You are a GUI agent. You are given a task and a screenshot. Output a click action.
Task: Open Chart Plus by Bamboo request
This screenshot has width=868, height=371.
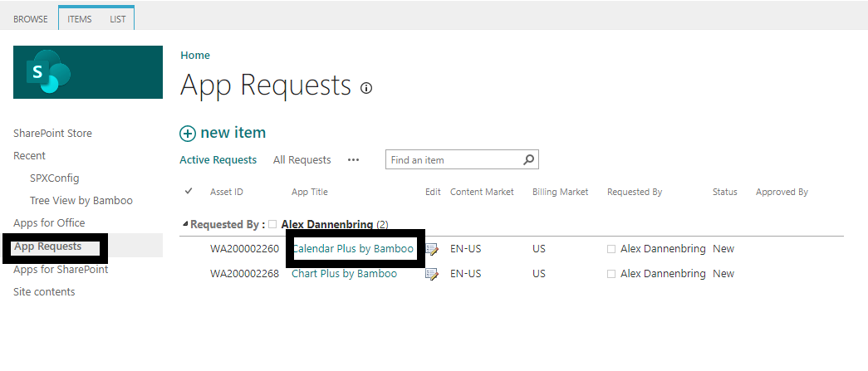pos(344,274)
